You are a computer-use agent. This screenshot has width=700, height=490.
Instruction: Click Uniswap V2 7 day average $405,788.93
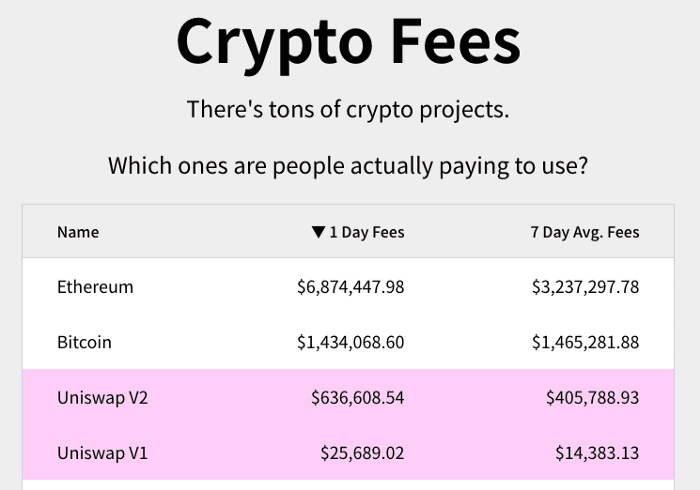coord(592,397)
